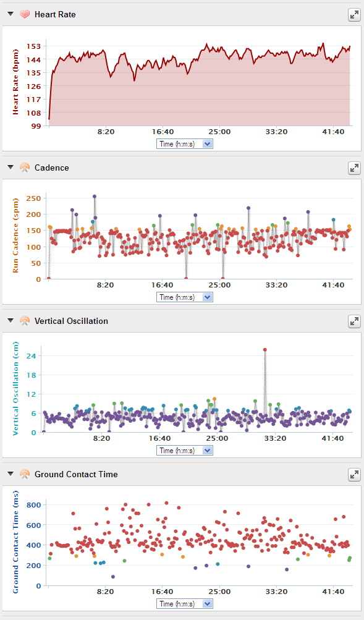Open the Time dropdown under Heart Rate chart
Screen dimensions: 364x620
[x=185, y=144]
